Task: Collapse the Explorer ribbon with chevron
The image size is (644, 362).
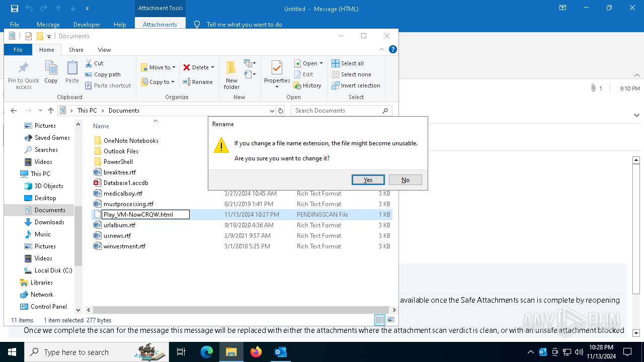Action: [382, 49]
